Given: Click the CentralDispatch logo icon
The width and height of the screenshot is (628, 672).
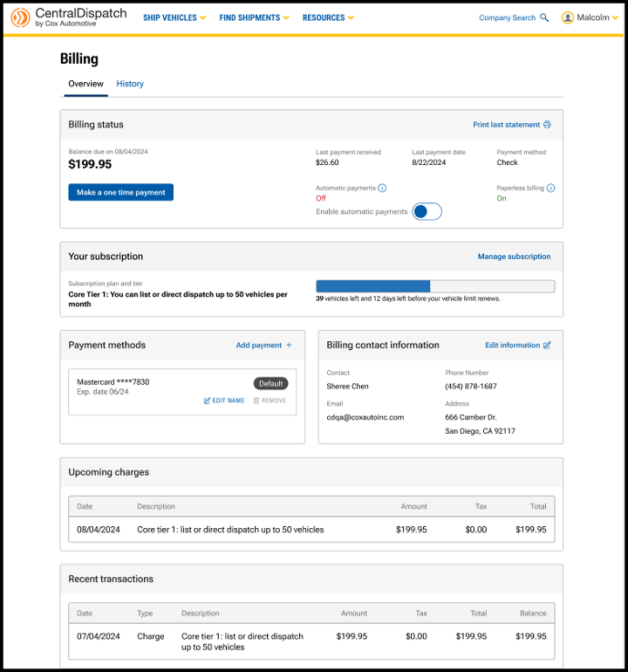Looking at the screenshot, I should tap(20, 17).
